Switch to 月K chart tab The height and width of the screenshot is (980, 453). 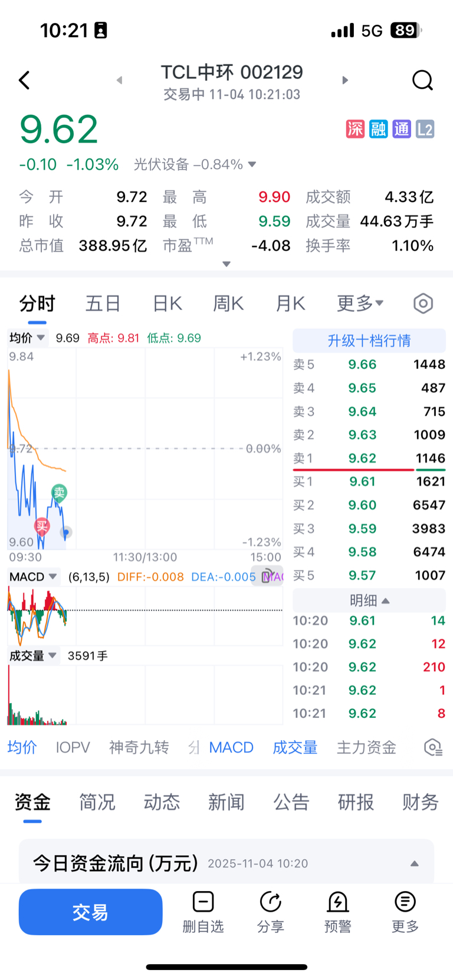(290, 303)
